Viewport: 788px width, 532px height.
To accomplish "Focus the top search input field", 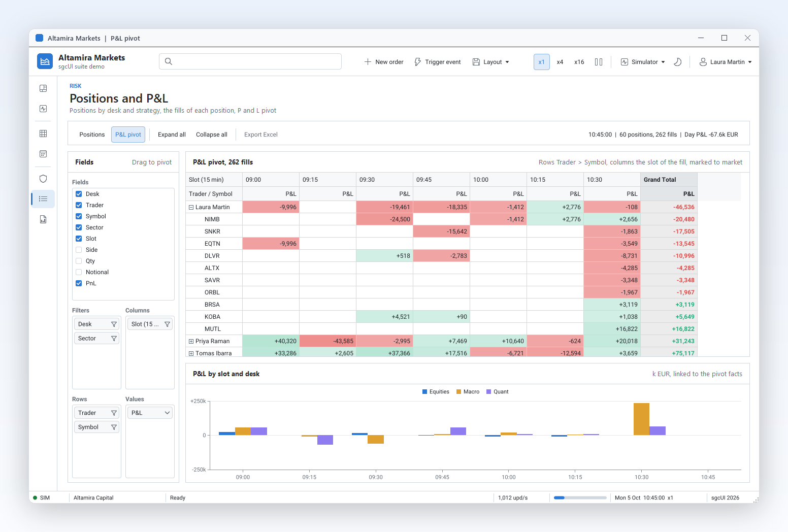I will point(250,61).
